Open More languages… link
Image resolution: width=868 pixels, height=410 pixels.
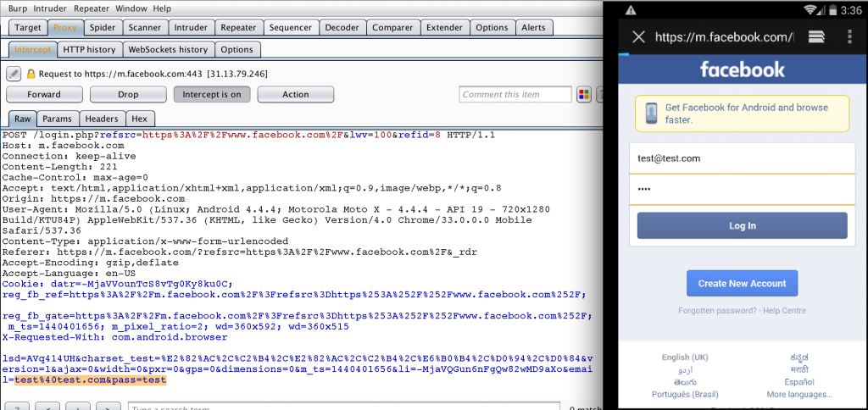point(799,395)
